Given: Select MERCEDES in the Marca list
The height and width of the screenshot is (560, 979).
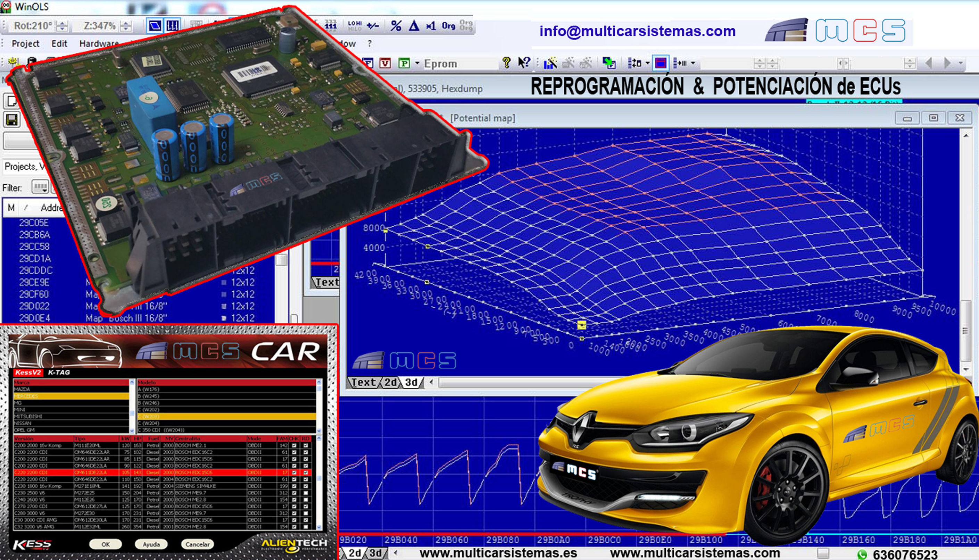Looking at the screenshot, I should coord(71,396).
